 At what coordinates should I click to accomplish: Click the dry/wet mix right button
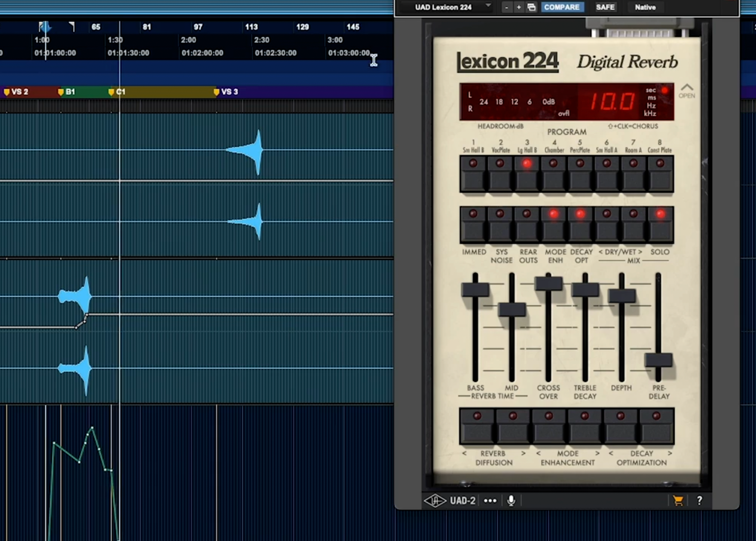[x=633, y=225]
